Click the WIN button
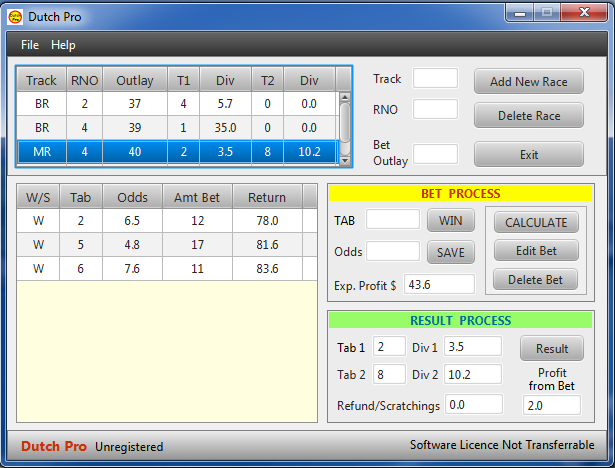The height and width of the screenshot is (468, 615). (x=451, y=220)
